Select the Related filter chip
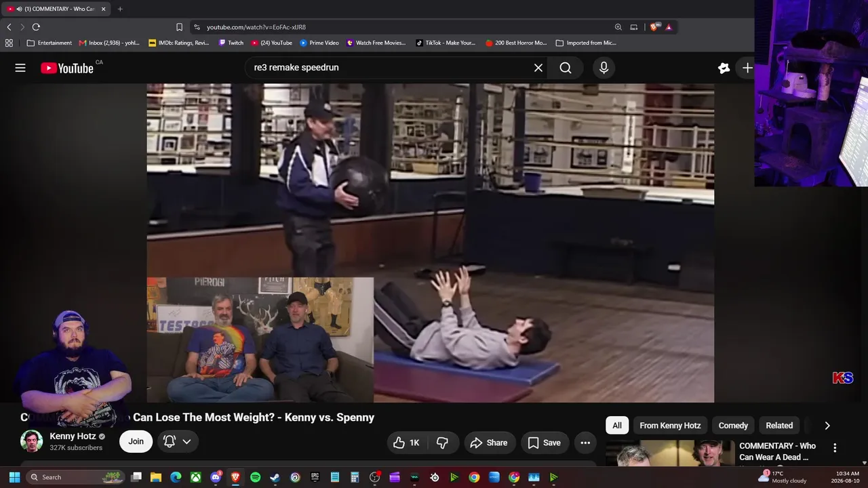 (779, 426)
